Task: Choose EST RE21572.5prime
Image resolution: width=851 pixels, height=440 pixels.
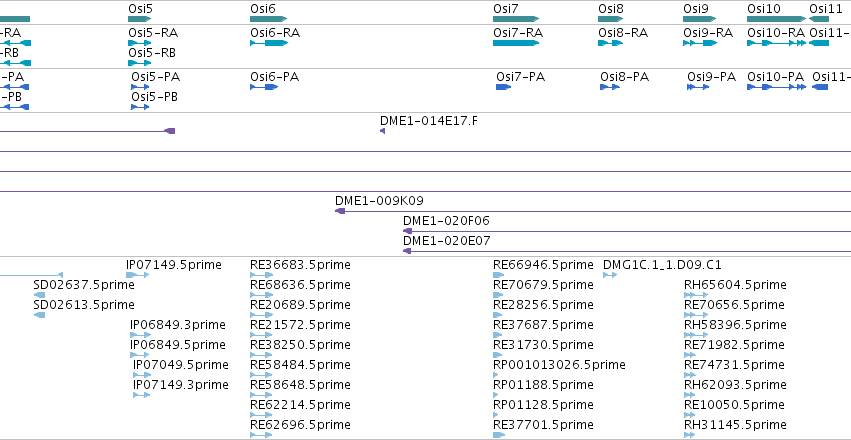Action: [x=261, y=335]
